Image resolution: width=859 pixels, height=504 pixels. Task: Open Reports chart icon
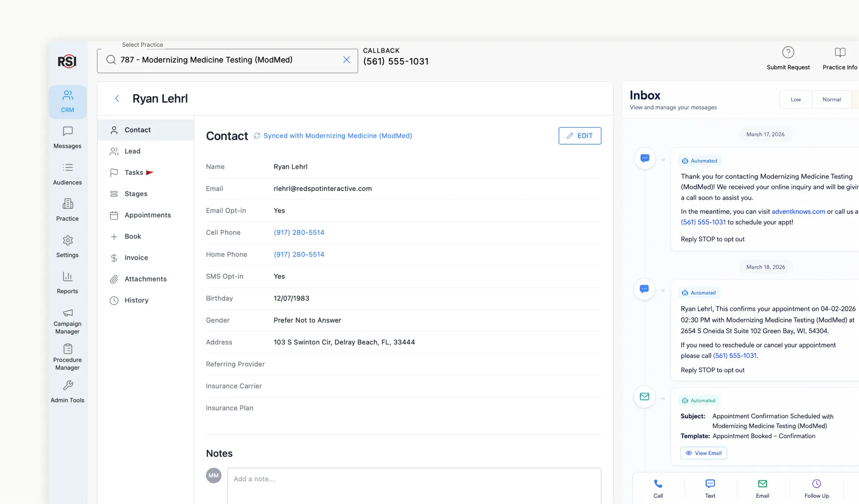coord(67,277)
